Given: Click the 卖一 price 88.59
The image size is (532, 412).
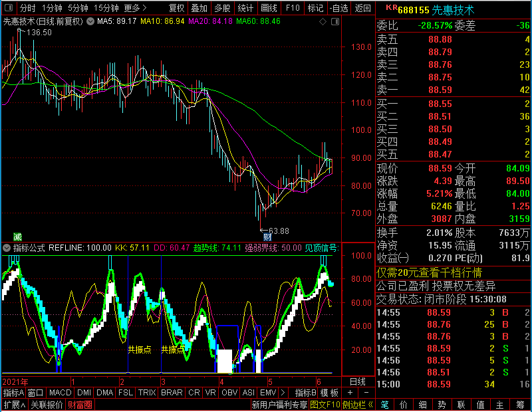Looking at the screenshot, I should [x=440, y=90].
